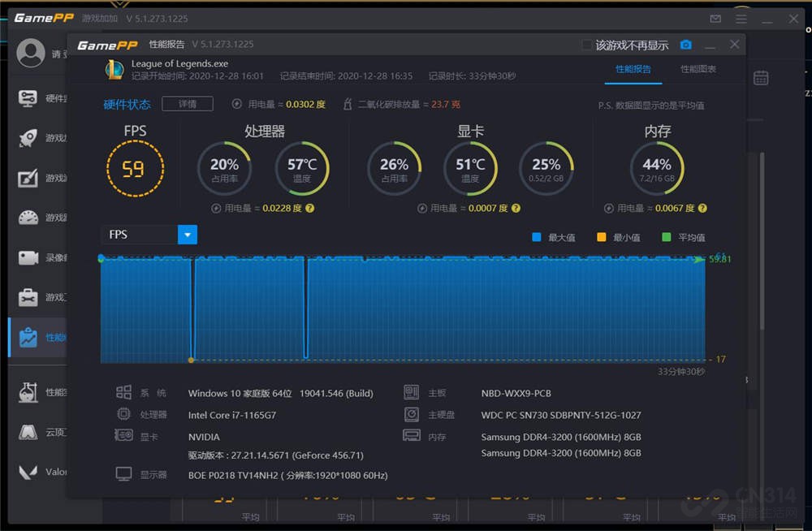Click the green 平均值 legend swatch

coord(667,237)
